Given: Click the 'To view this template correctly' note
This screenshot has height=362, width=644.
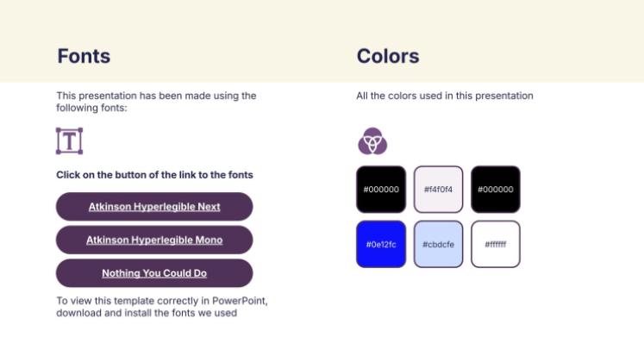Looking at the screenshot, I should [162, 307].
